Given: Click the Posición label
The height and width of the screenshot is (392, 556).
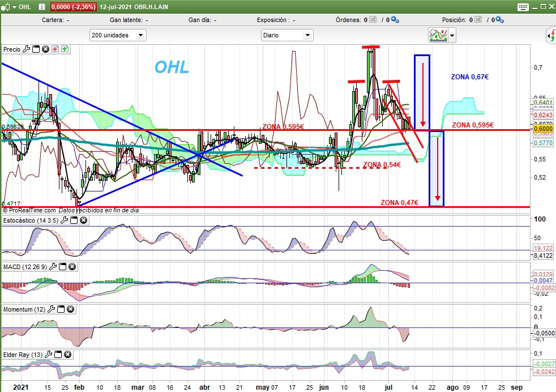Looking at the screenshot, I should point(454,20).
